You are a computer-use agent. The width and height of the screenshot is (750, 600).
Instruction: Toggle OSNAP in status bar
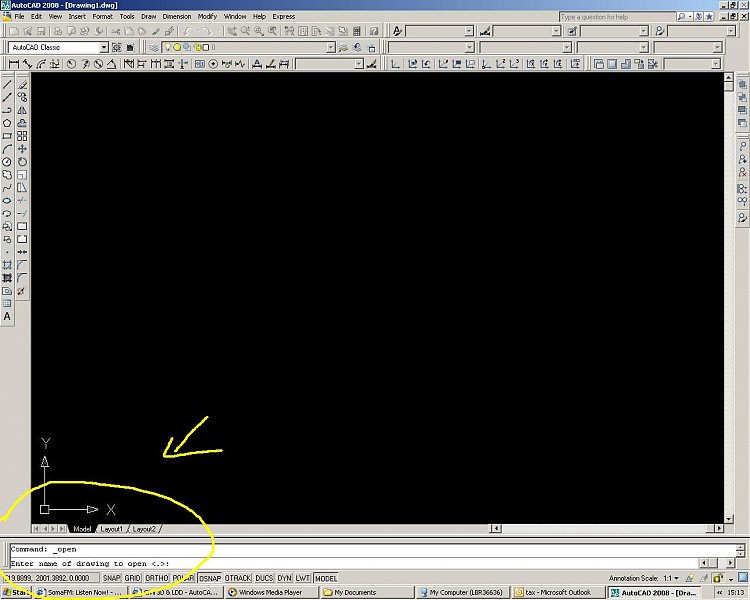click(210, 578)
